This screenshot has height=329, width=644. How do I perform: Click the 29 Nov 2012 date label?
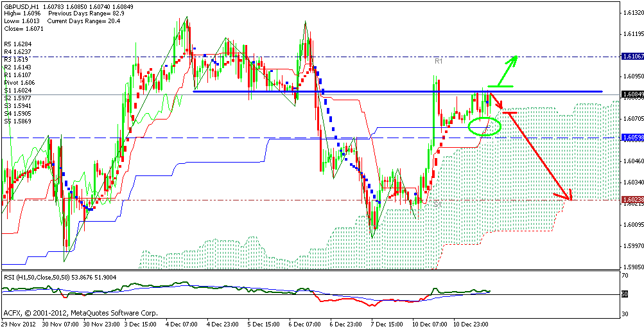(x=18, y=323)
